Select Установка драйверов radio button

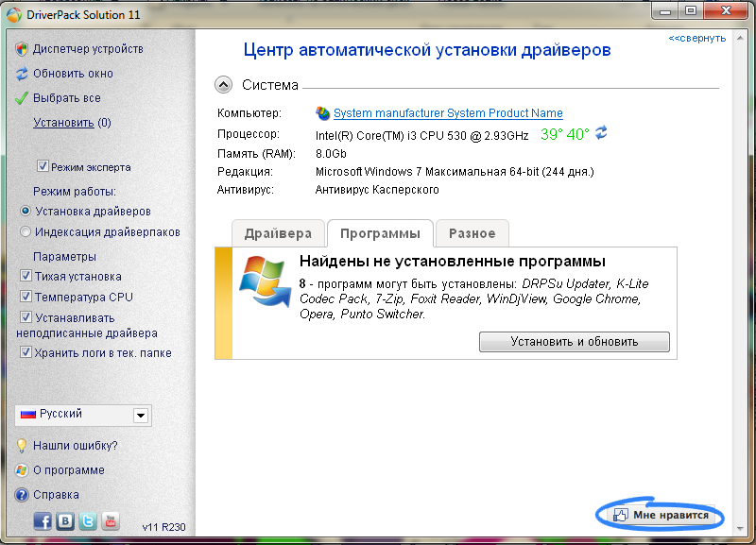(26, 211)
